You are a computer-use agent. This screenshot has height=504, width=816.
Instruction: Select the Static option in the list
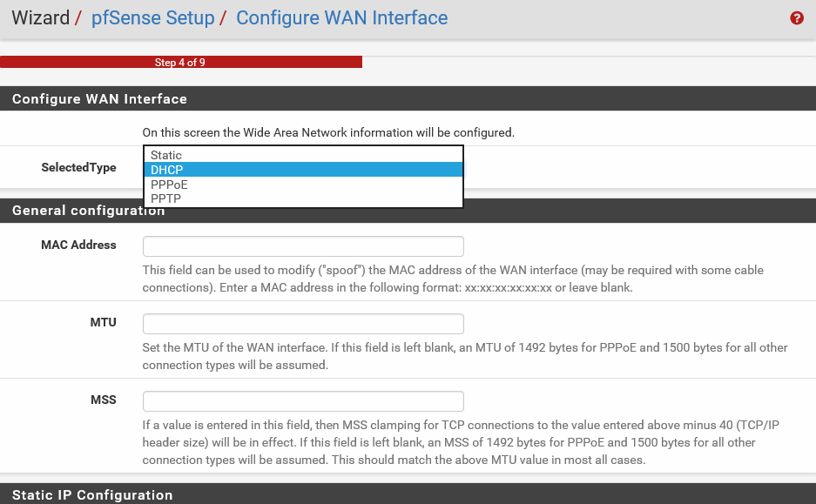click(303, 155)
